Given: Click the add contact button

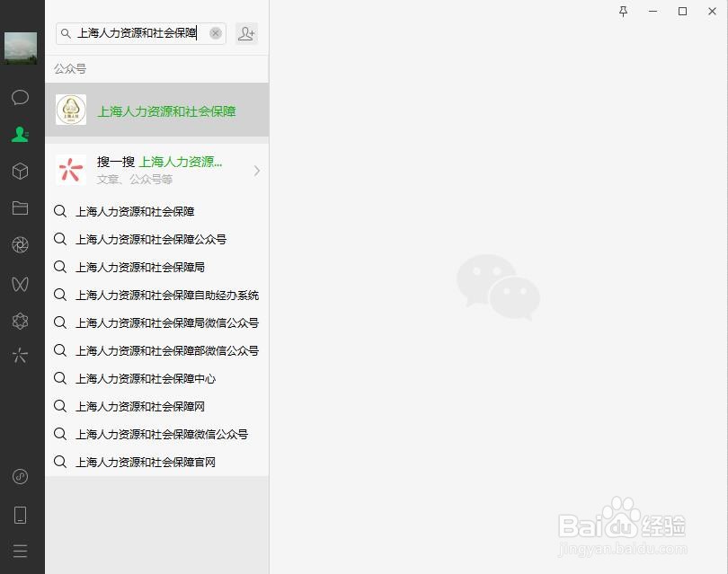Looking at the screenshot, I should pos(246,33).
